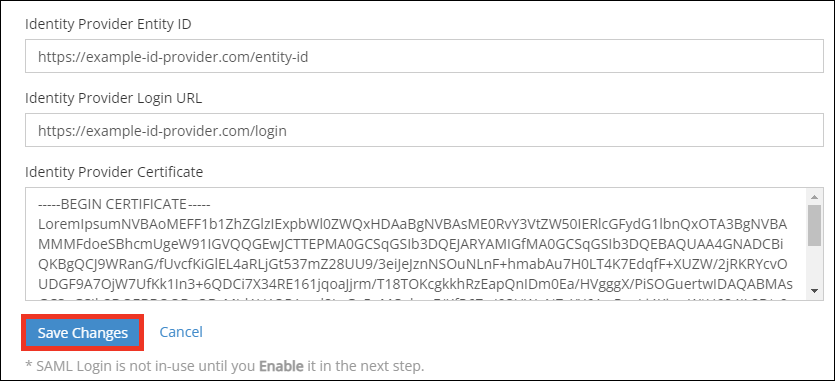Place cursor on the line starting LoremIpsumNVBAoMEFF
This screenshot has width=835, height=381.
(x=412, y=224)
